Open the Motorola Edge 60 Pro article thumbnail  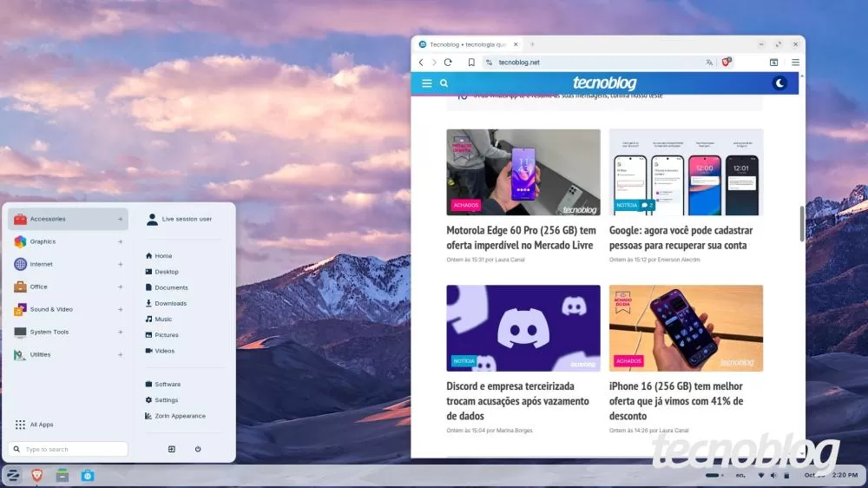tap(523, 172)
